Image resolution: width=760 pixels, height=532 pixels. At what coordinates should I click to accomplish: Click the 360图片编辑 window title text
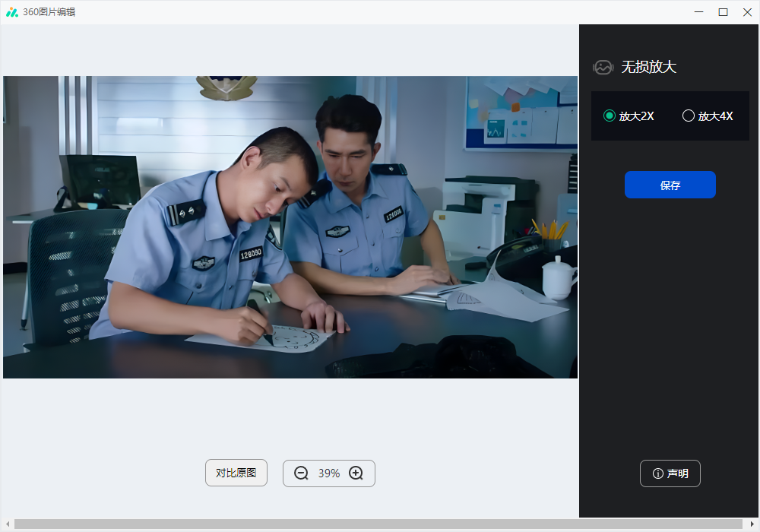(49, 11)
